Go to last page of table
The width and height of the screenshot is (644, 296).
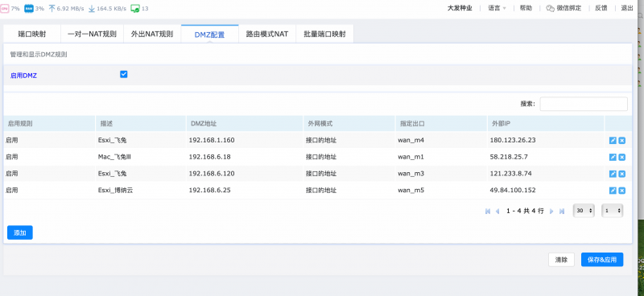pos(562,211)
